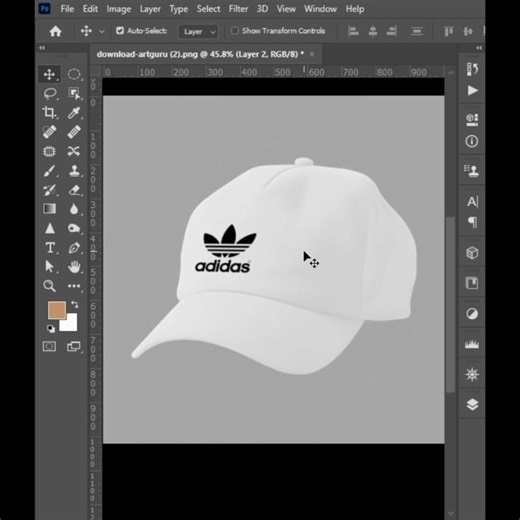Enable Show Transform Controls checkbox
This screenshot has height=520, width=520.
(x=235, y=31)
